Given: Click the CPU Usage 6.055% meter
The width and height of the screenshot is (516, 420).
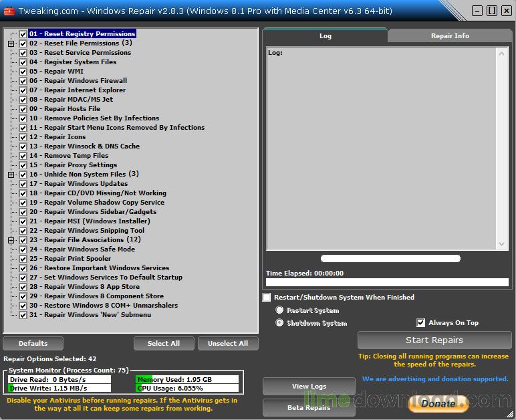Looking at the screenshot, I should point(187,389).
